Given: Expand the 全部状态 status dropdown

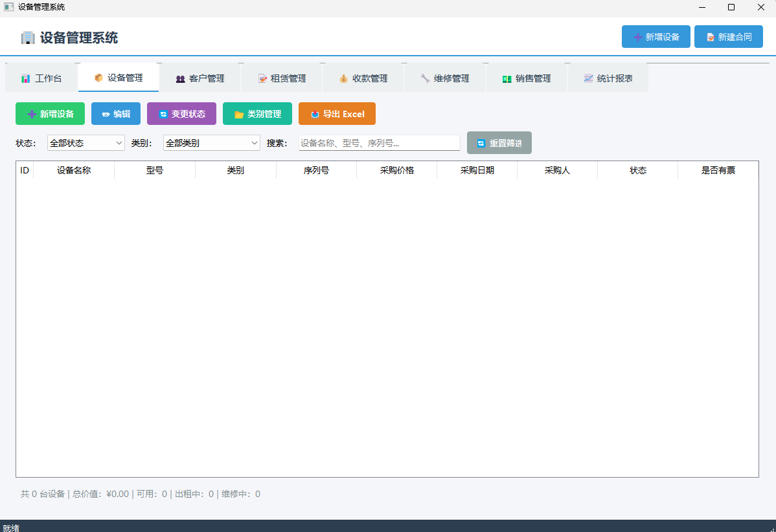Looking at the screenshot, I should pos(86,143).
